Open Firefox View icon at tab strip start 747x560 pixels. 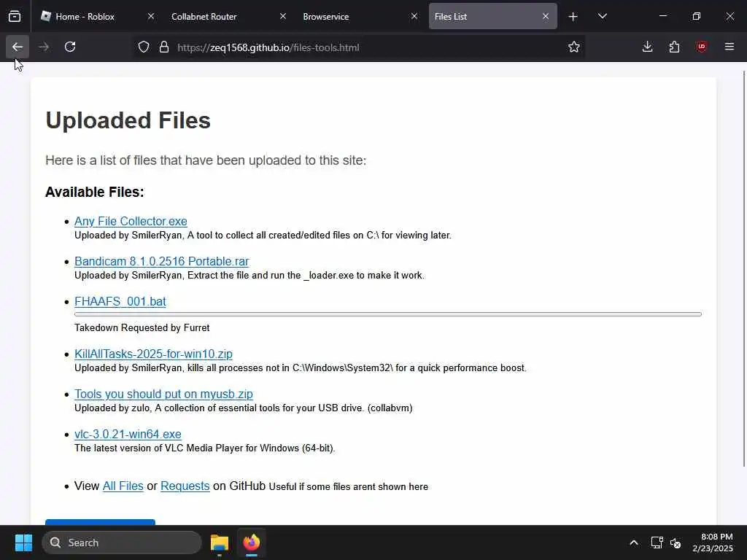(x=15, y=16)
